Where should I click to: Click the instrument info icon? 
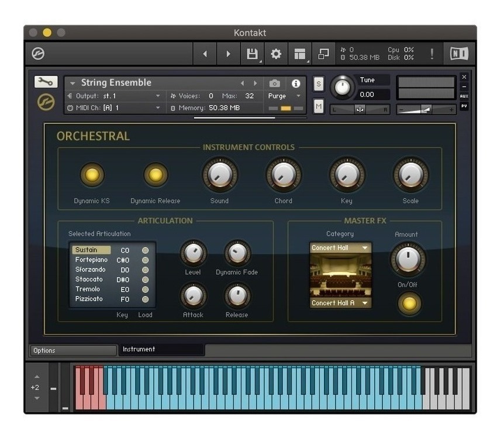[296, 84]
